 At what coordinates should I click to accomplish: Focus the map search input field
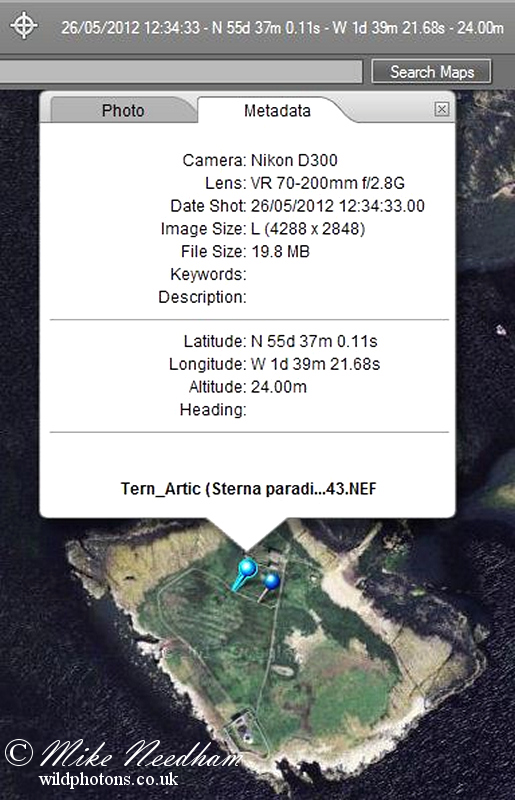[181, 72]
